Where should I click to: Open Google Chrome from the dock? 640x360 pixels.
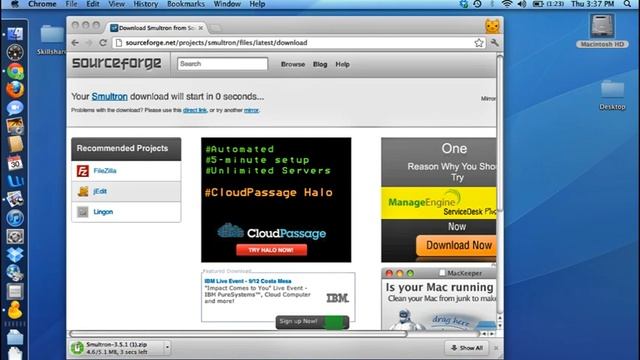click(x=15, y=71)
